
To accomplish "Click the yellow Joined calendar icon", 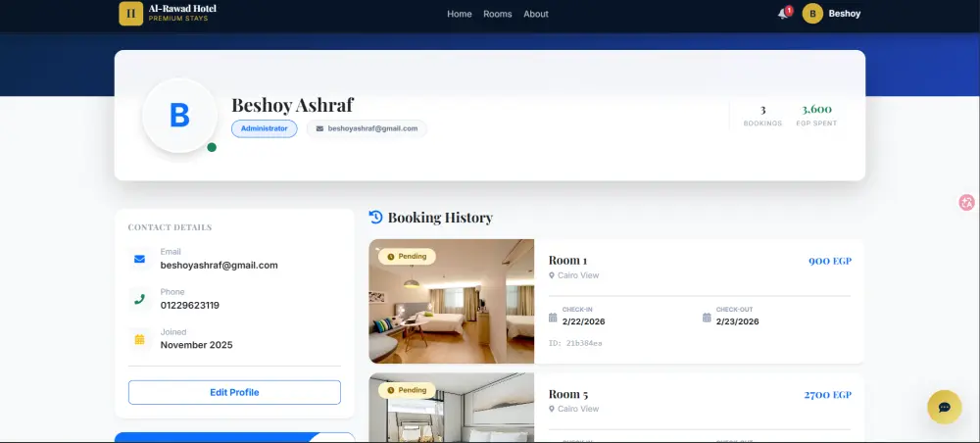I will coord(139,339).
